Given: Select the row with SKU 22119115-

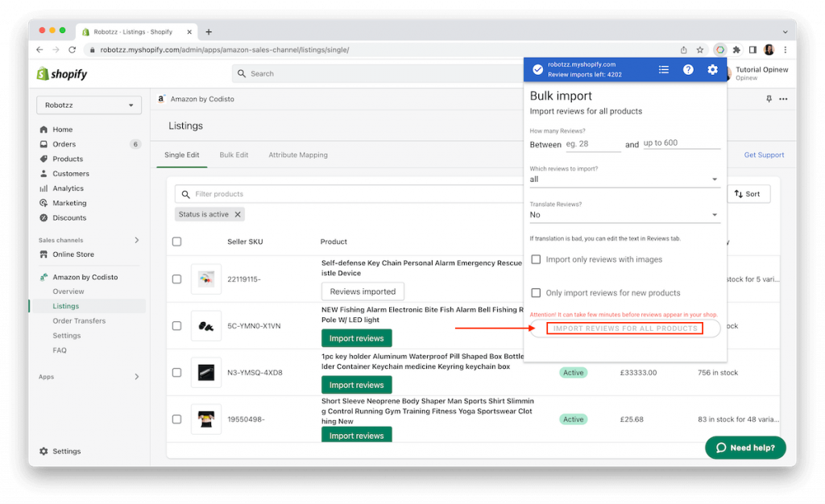Looking at the screenshot, I should point(176,279).
